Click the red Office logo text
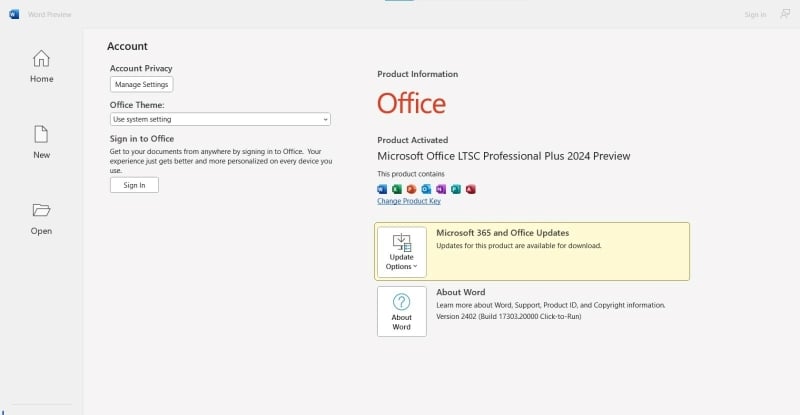The width and height of the screenshot is (800, 415). click(x=411, y=104)
